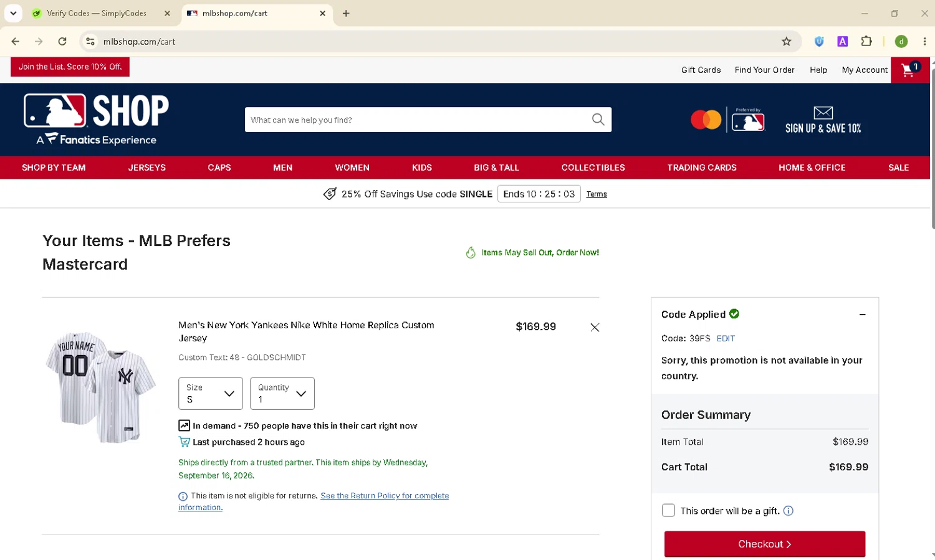The width and height of the screenshot is (935, 560).
Task: Click the In demand trending icon
Action: (184, 425)
